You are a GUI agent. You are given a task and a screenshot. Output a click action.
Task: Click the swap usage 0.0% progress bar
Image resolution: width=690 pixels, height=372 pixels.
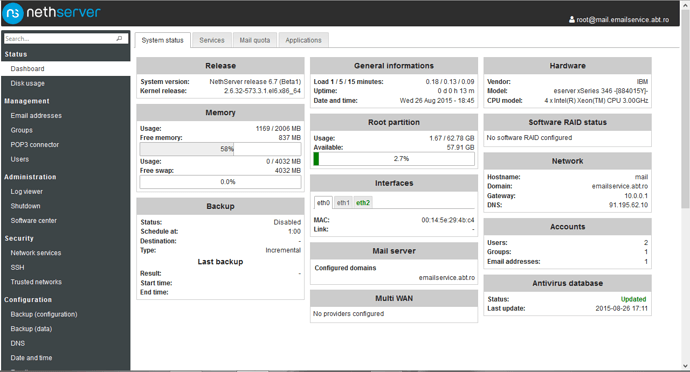click(x=220, y=182)
